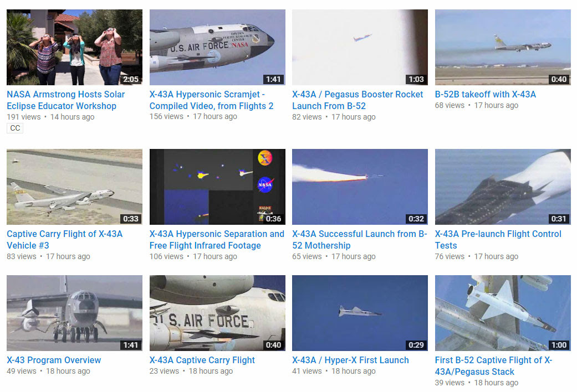Open the solar eclipse workshop video thumbnail
The width and height of the screenshot is (577, 392).
(x=74, y=48)
